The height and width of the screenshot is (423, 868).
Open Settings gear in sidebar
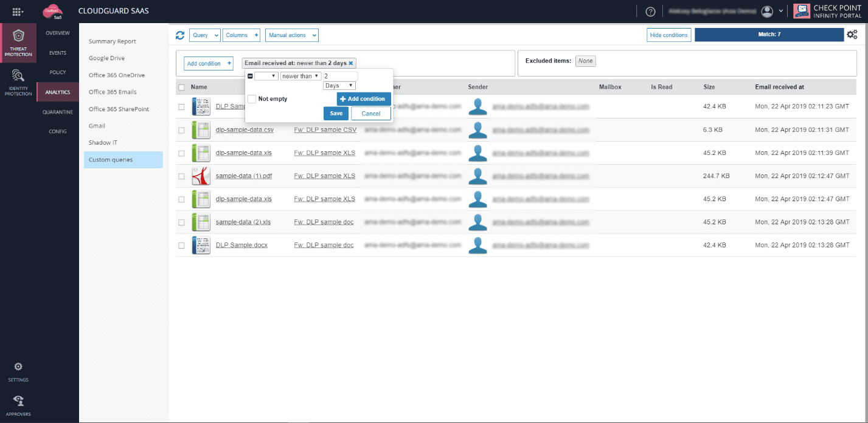click(x=18, y=366)
